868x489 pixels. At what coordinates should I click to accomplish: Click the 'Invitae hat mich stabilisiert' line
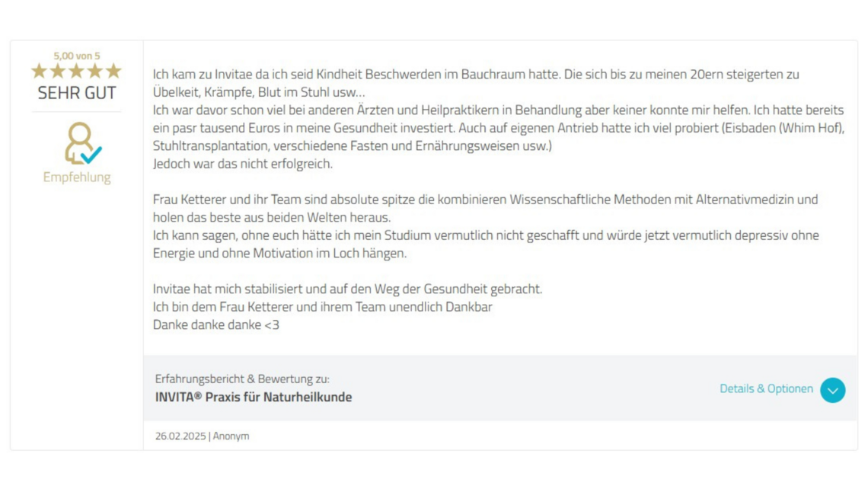tap(347, 289)
